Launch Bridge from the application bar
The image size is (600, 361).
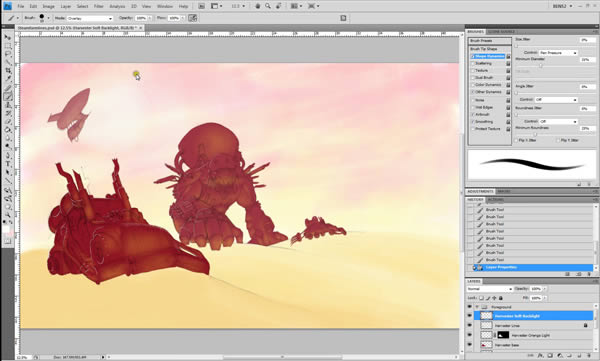pos(201,6)
